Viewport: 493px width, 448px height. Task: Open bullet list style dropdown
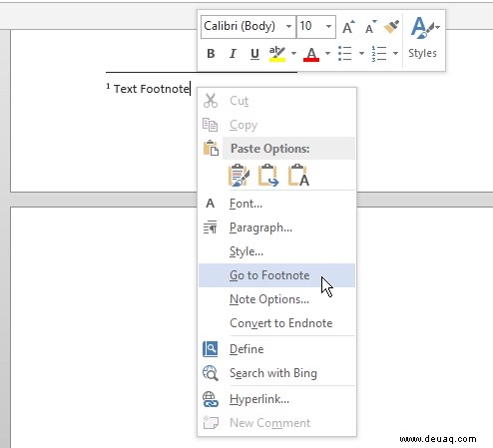coord(361,53)
